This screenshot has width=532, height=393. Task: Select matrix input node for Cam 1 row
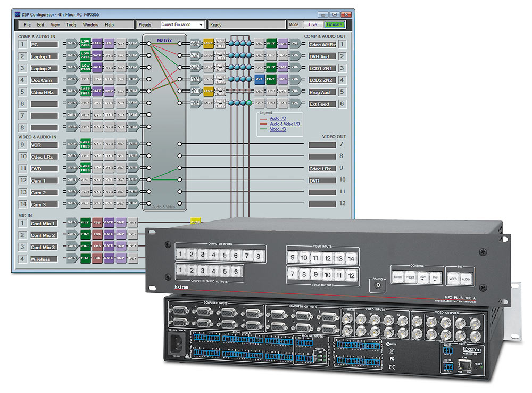click(149, 179)
